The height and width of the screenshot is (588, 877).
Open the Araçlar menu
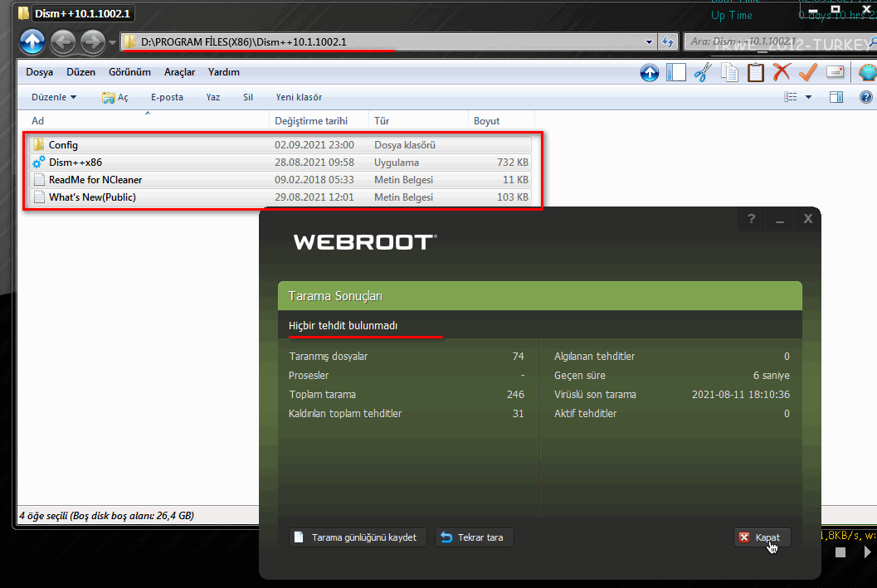click(179, 72)
